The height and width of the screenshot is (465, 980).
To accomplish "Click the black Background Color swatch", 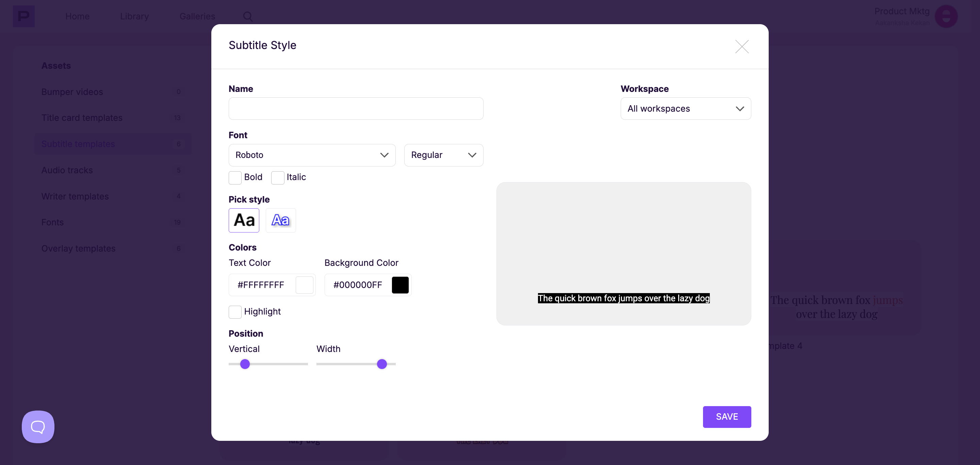I will click(x=400, y=285).
